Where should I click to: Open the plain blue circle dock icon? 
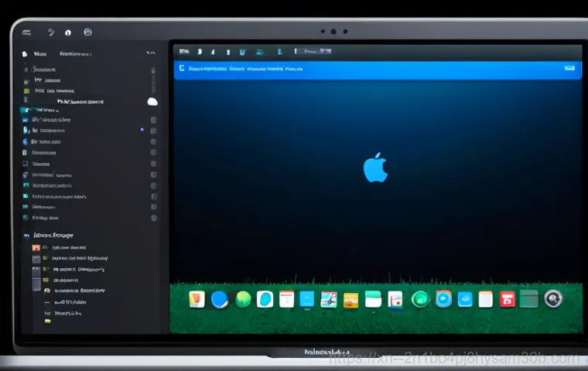coord(220,300)
